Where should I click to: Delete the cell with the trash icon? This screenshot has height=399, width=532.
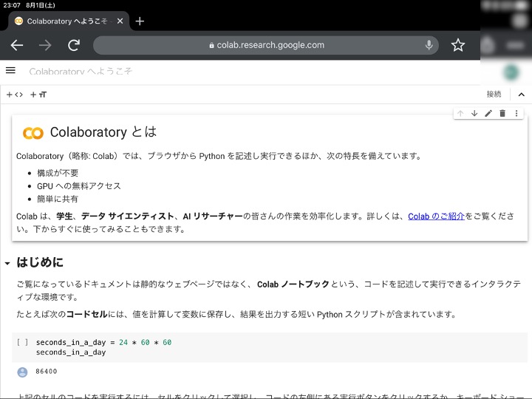pyautogui.click(x=502, y=113)
